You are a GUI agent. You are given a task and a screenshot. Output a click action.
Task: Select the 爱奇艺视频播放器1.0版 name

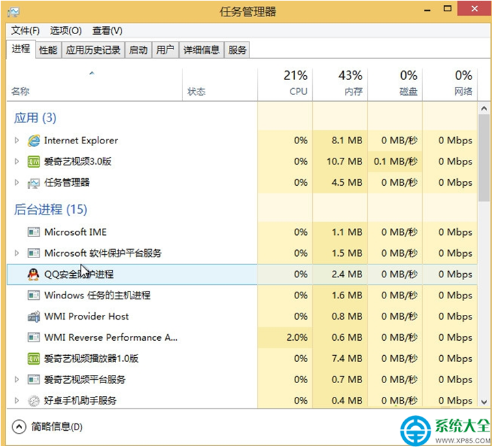coord(91,359)
